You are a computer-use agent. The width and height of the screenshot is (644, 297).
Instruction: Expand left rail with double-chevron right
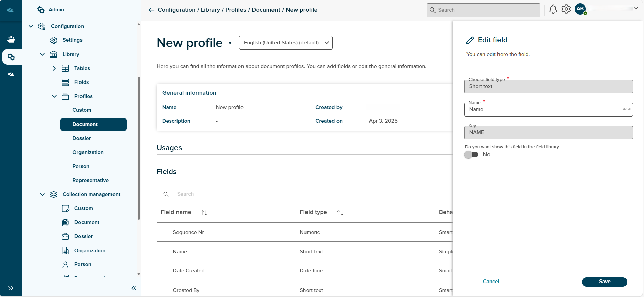[x=11, y=288]
